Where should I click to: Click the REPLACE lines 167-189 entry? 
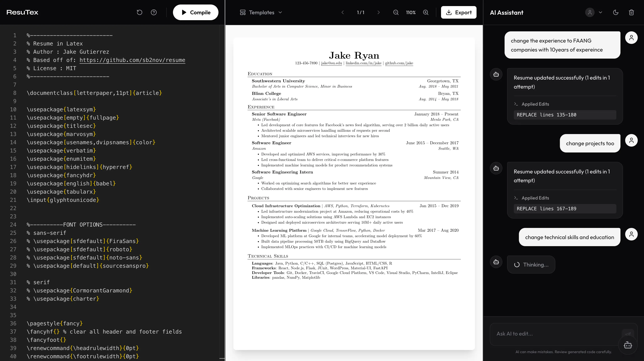(x=565, y=209)
